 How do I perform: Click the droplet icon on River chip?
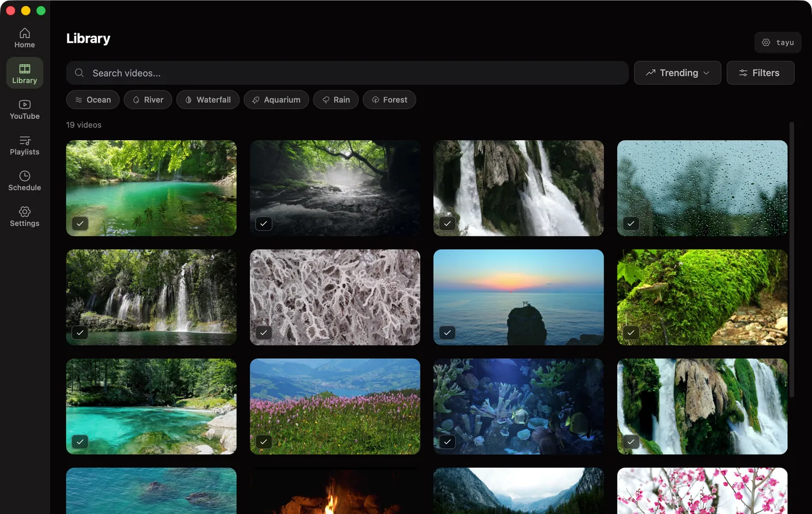[136, 100]
